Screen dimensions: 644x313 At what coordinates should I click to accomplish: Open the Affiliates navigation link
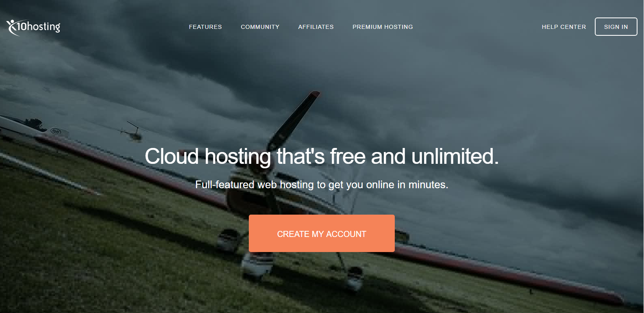316,27
